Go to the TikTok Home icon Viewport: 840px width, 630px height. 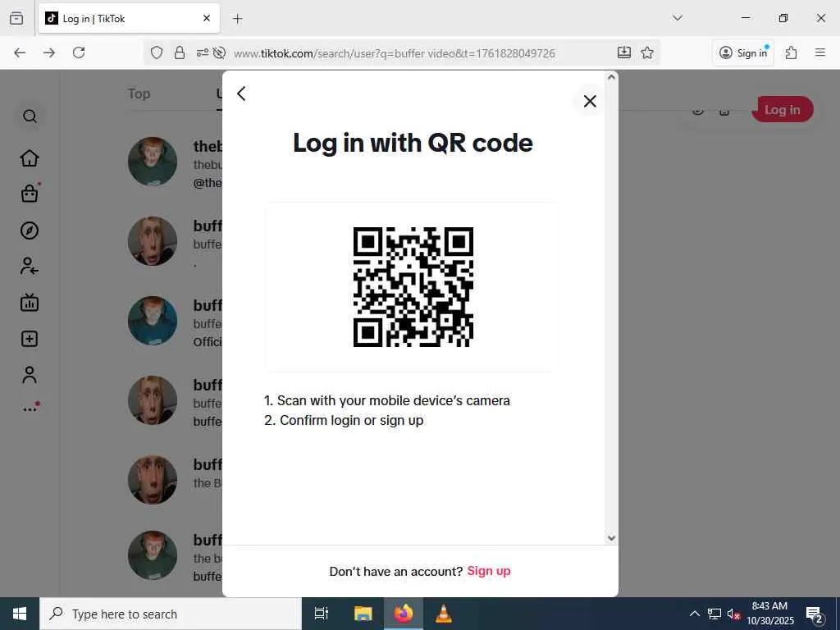tap(30, 158)
